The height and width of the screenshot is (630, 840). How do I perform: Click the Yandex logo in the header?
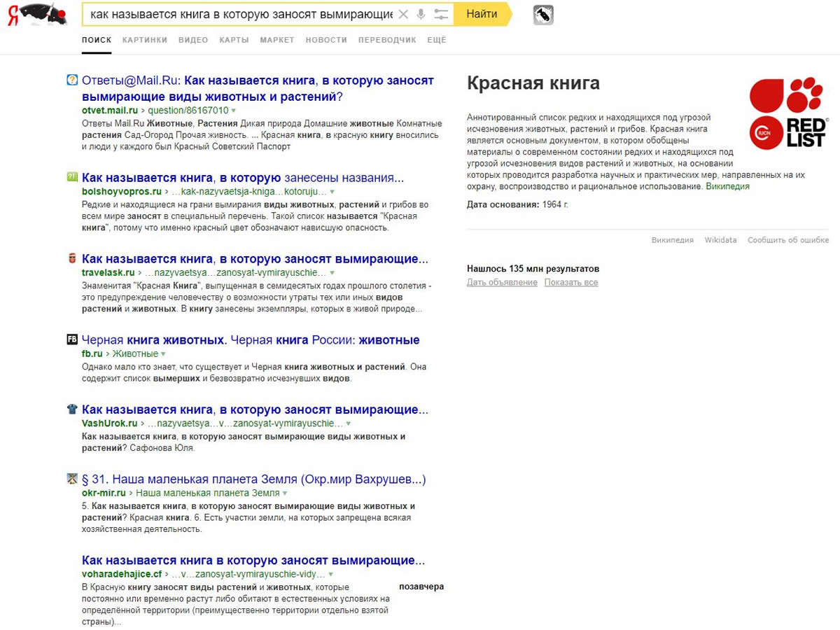coord(38,14)
